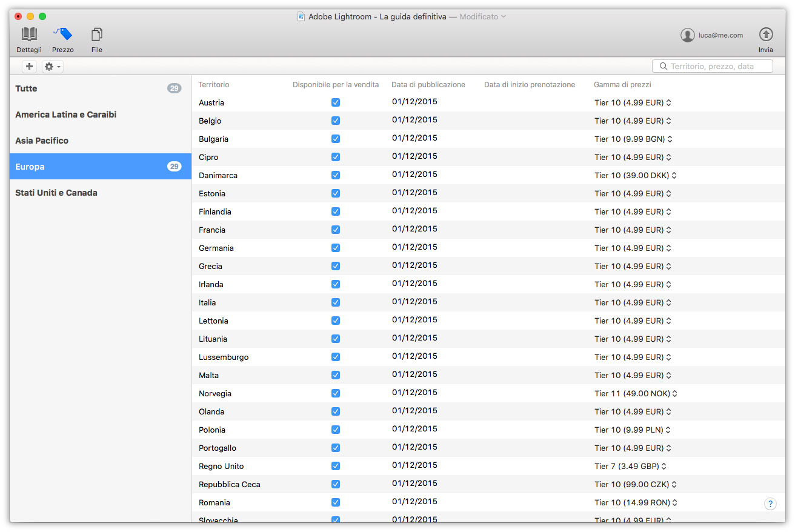This screenshot has height=532, width=795.
Task: Open price tier dropdown for Bulgaria
Action: 633,139
